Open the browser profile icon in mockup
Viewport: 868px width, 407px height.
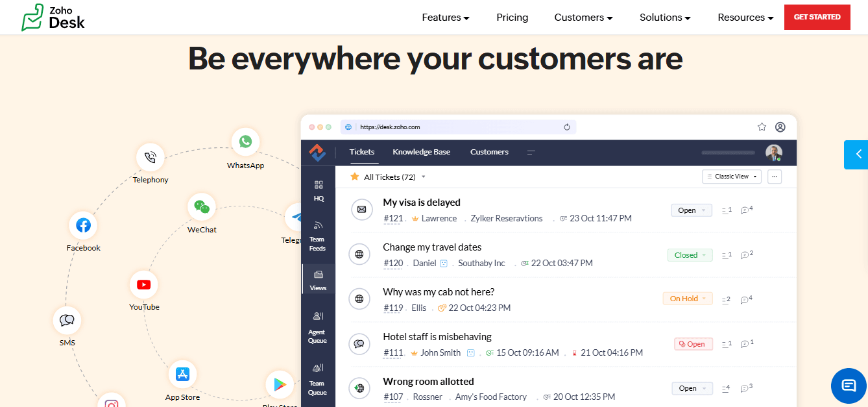click(x=780, y=127)
